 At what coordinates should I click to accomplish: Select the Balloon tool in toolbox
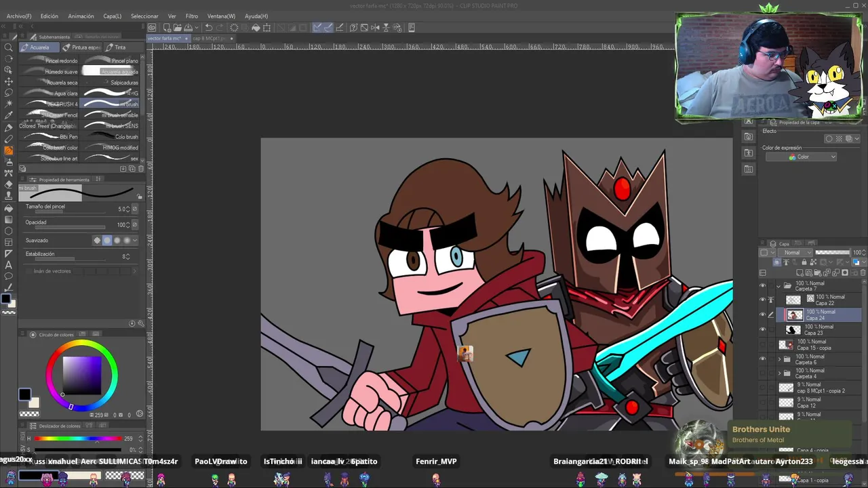coord(8,277)
